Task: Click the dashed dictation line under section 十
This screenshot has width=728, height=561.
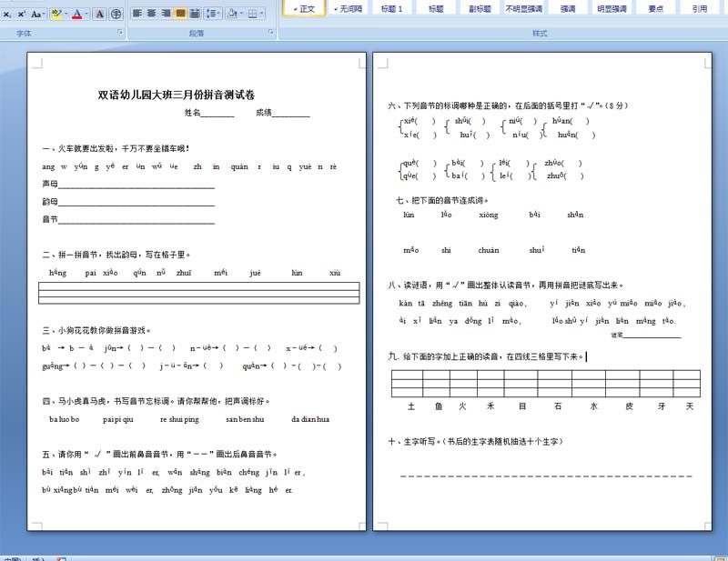Action: pyautogui.click(x=546, y=476)
